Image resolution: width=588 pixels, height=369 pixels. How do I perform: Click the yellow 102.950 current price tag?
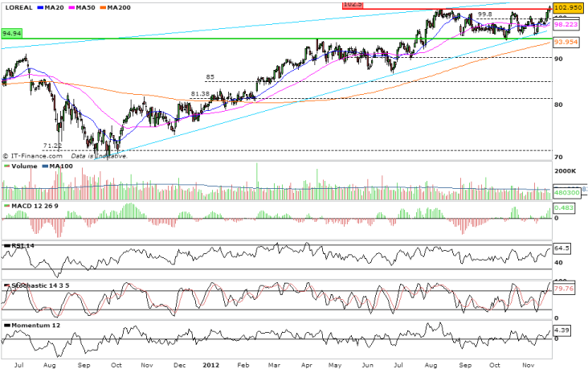click(568, 7)
